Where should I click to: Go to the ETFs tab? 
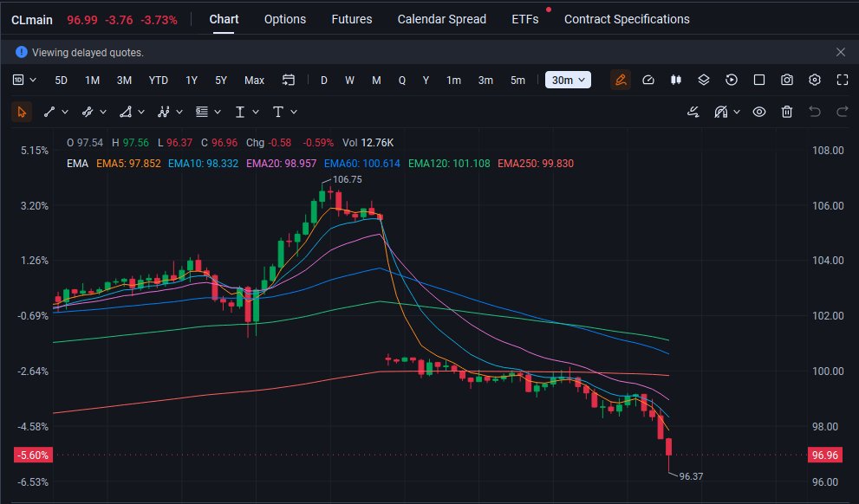tap(524, 19)
